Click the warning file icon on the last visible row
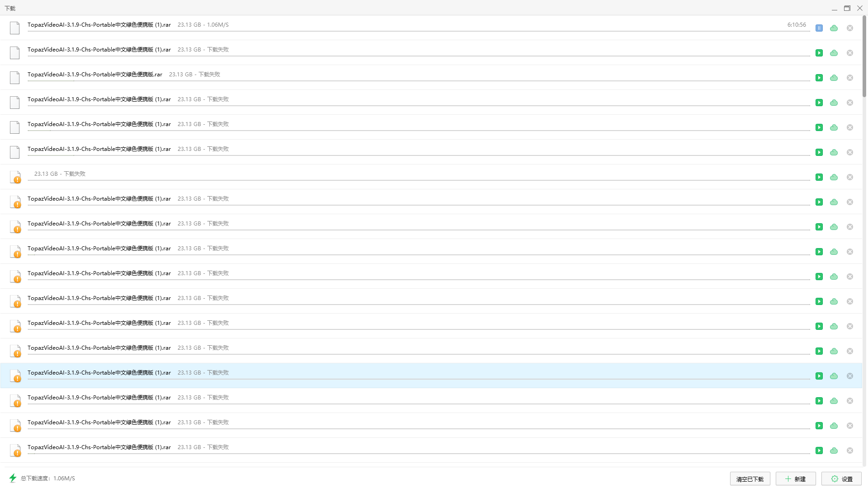Image resolution: width=868 pixels, height=488 pixels. [x=15, y=450]
